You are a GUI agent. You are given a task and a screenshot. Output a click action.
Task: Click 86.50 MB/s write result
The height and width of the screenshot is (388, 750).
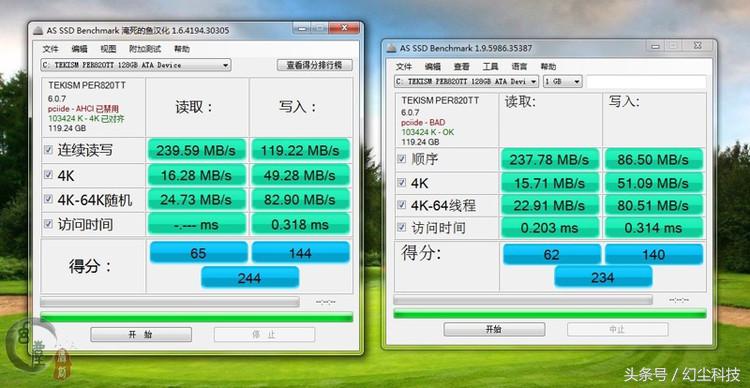pos(653,159)
